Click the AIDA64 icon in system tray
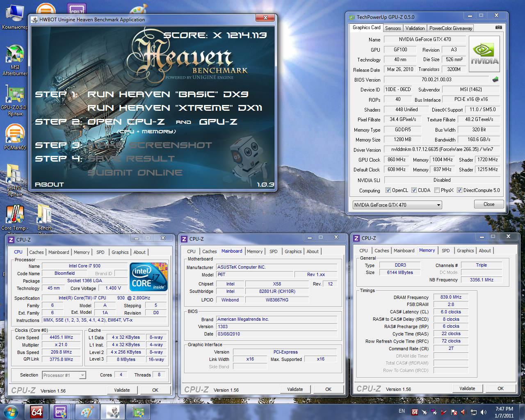The height and width of the screenshot is (420, 525). pos(415,412)
